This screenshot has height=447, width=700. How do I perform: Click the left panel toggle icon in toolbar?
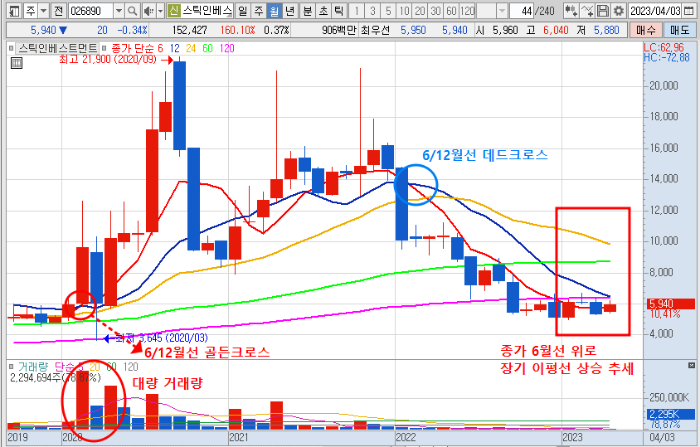[15, 11]
